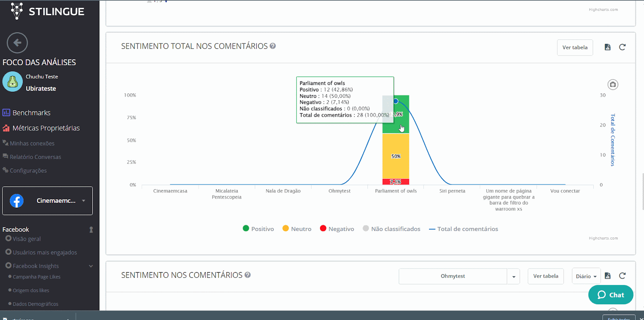644x320 pixels.
Task: Open help icon beside Sentimento Total title
Action: click(272, 46)
